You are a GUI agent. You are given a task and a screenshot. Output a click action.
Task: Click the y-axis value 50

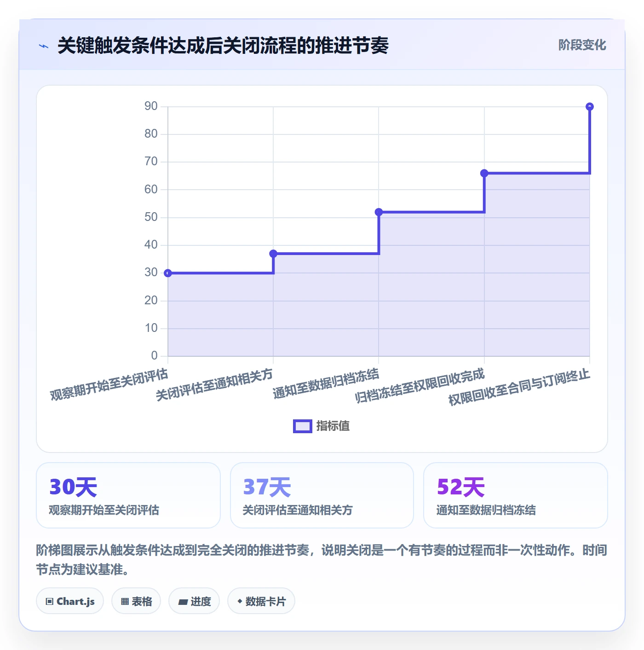[x=151, y=217]
